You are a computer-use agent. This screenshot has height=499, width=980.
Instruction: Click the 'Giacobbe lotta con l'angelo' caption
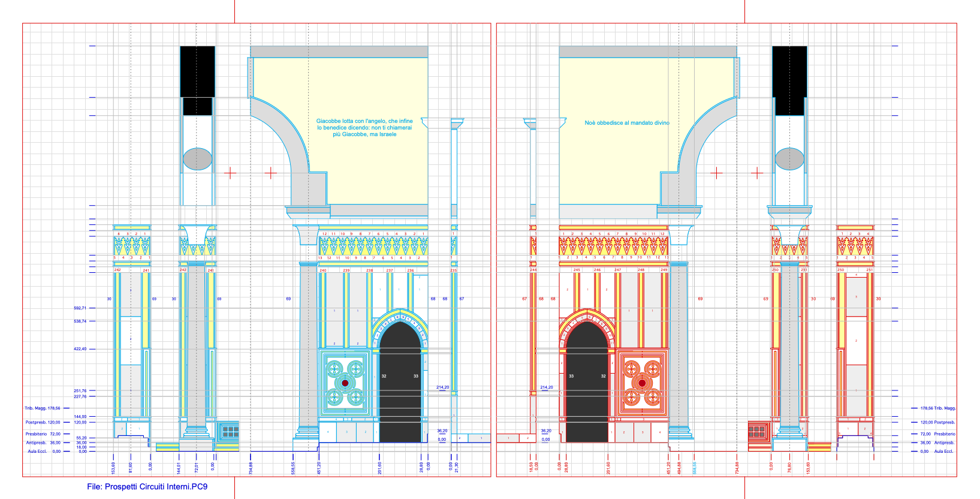[364, 128]
